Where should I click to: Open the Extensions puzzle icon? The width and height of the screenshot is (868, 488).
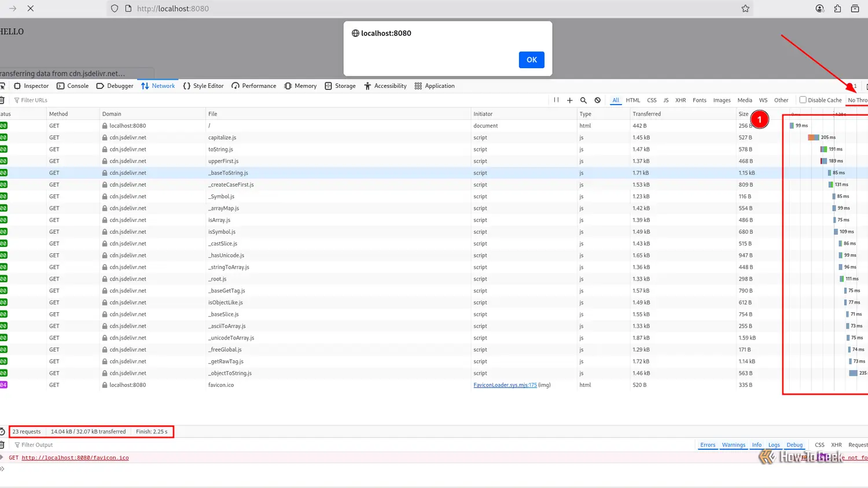pyautogui.click(x=837, y=9)
